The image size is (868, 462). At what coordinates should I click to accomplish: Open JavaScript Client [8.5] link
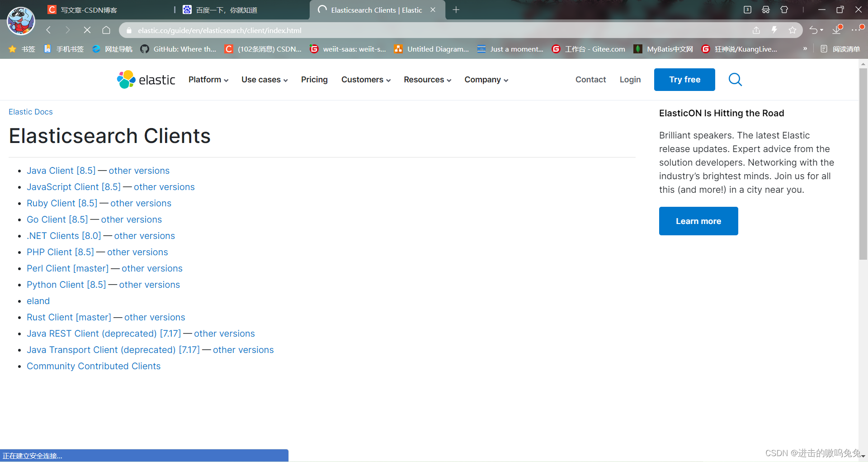pos(74,187)
